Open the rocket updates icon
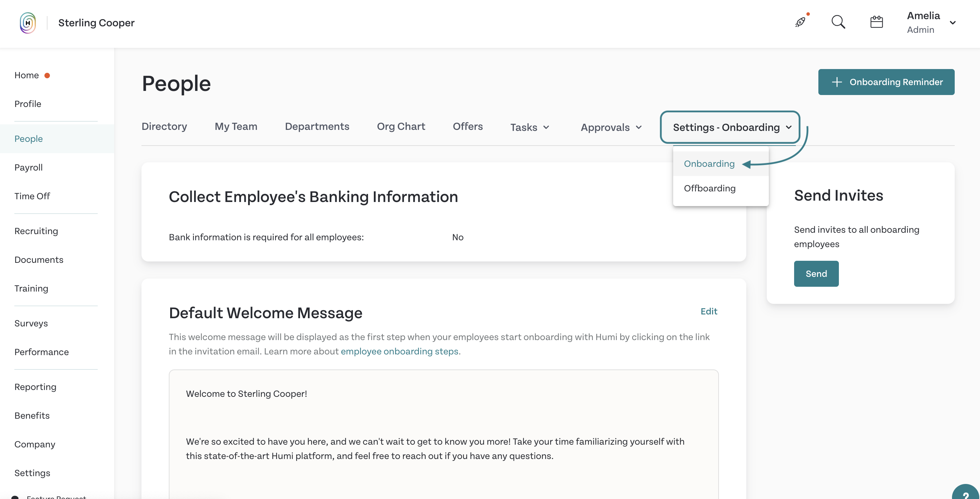This screenshot has height=499, width=980. [x=801, y=22]
